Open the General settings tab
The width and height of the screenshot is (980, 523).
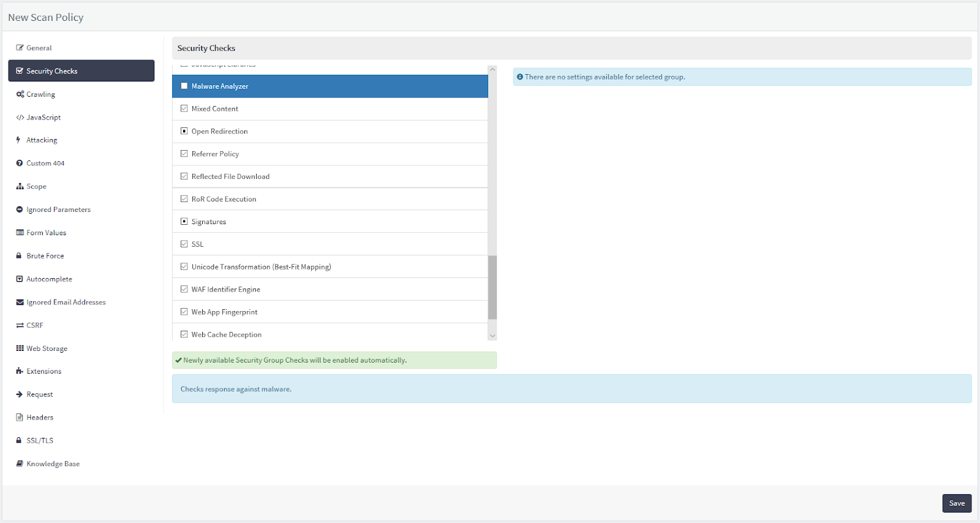(x=39, y=48)
